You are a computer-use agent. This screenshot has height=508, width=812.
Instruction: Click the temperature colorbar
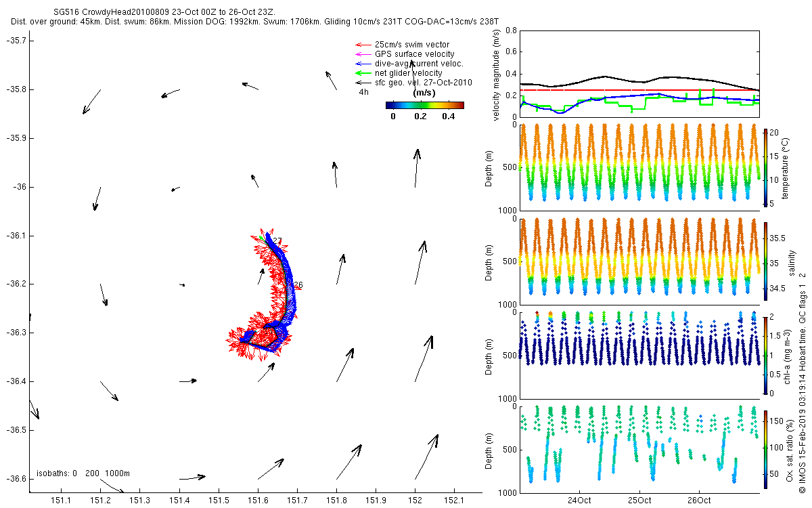tap(766, 167)
